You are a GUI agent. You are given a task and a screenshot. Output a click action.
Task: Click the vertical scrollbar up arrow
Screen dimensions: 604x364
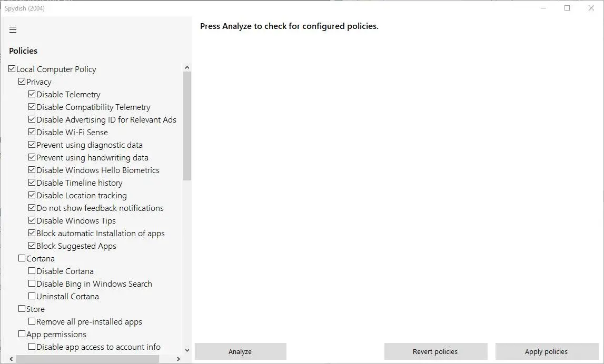point(187,67)
